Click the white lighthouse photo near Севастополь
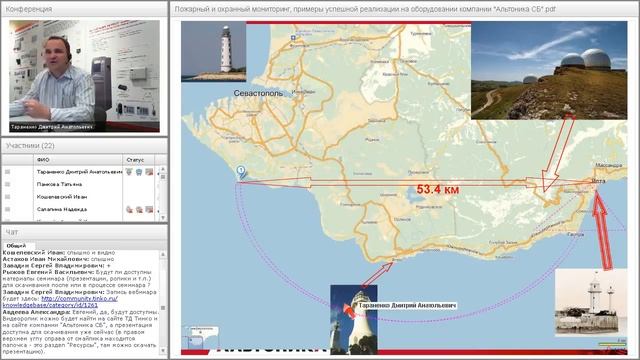 click(x=213, y=52)
